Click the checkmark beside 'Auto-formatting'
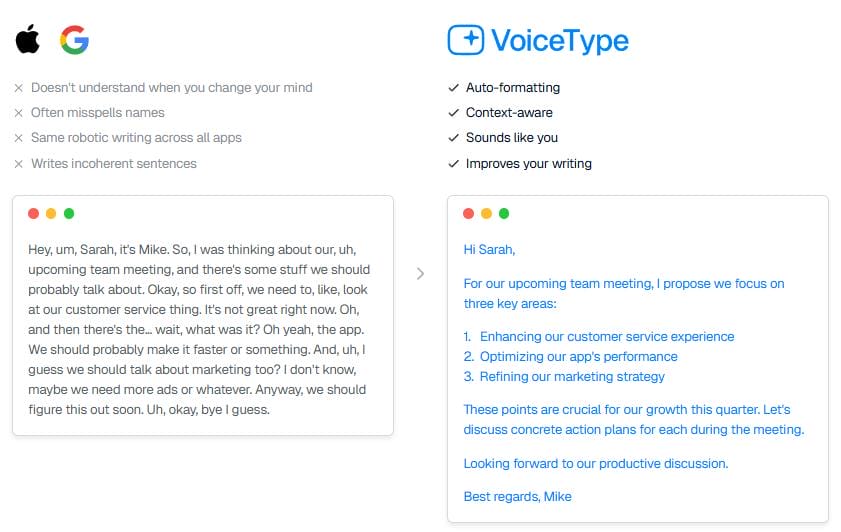 point(454,88)
